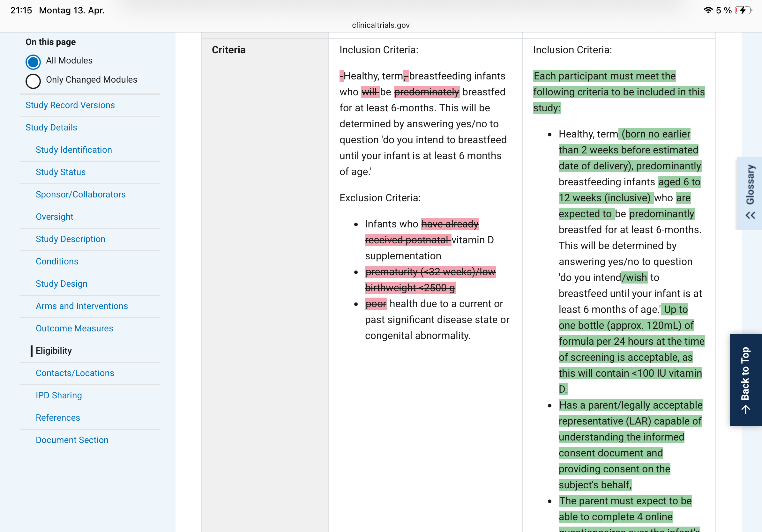Click the Glossary double-chevron icon
Screen dimensions: 762x532
[x=751, y=215]
